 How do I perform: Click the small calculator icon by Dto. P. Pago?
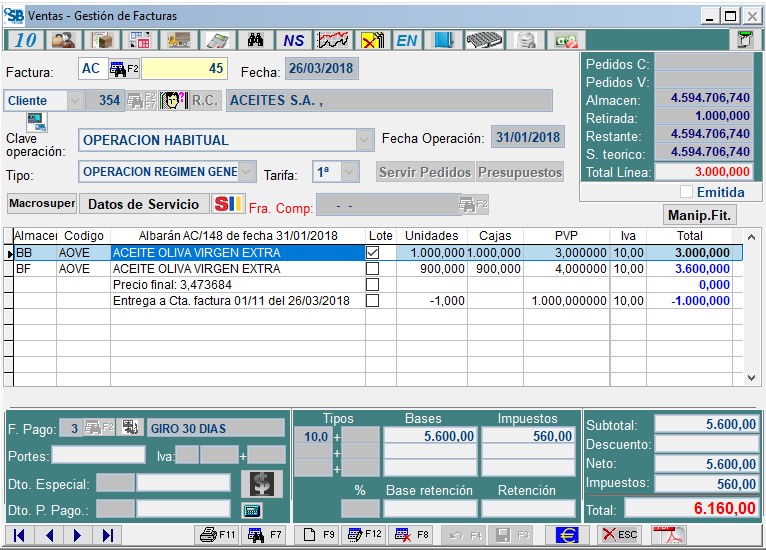[252, 510]
